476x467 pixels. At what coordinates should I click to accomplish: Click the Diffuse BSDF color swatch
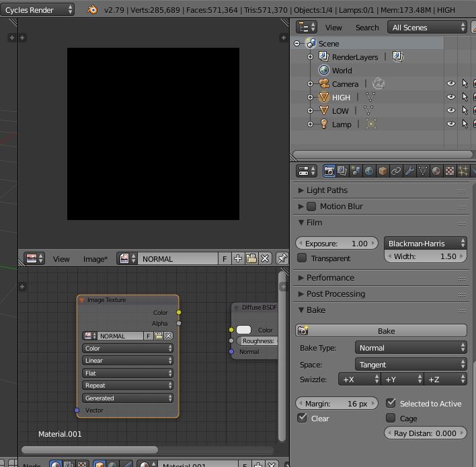click(x=243, y=330)
